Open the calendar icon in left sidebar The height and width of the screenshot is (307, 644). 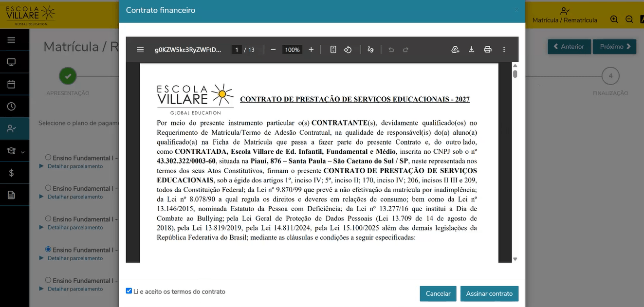pos(11,84)
